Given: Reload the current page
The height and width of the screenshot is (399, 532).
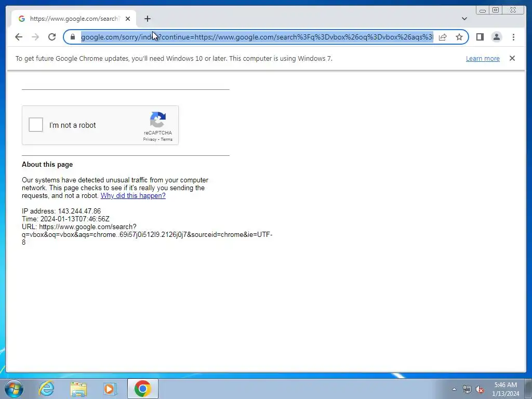Looking at the screenshot, I should tap(52, 37).
